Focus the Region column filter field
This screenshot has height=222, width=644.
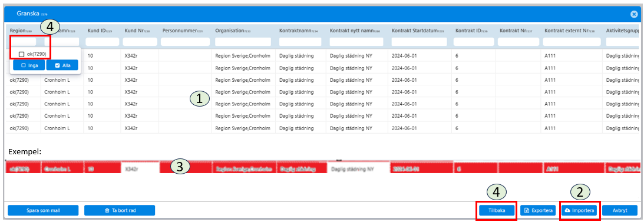tap(24, 41)
